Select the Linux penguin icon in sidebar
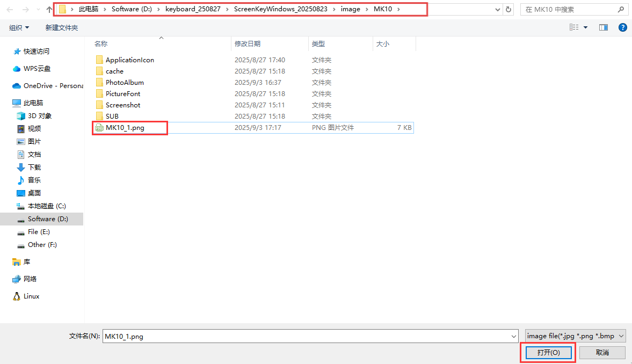This screenshot has width=632, height=364. coord(17,296)
